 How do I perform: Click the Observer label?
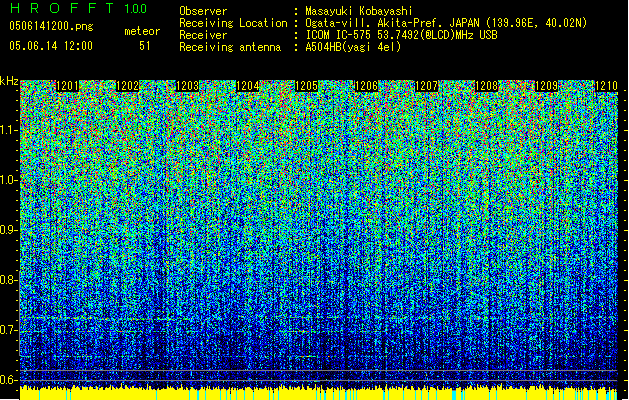[203, 11]
